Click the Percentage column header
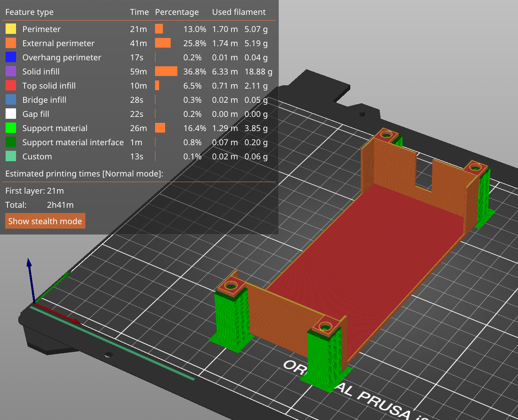The height and width of the screenshot is (420, 518). (x=177, y=12)
